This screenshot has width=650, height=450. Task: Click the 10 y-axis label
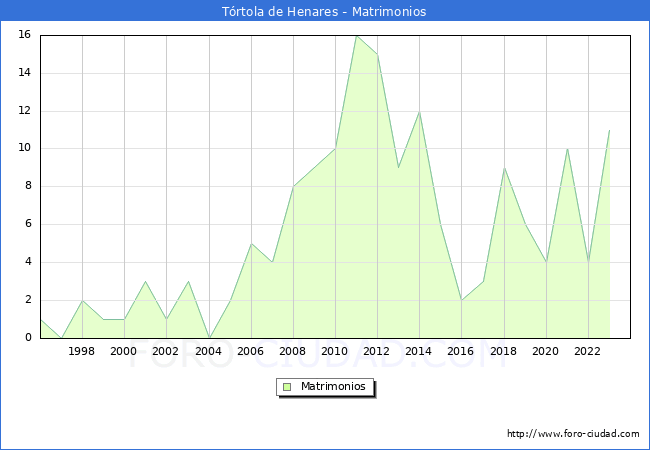coord(25,148)
